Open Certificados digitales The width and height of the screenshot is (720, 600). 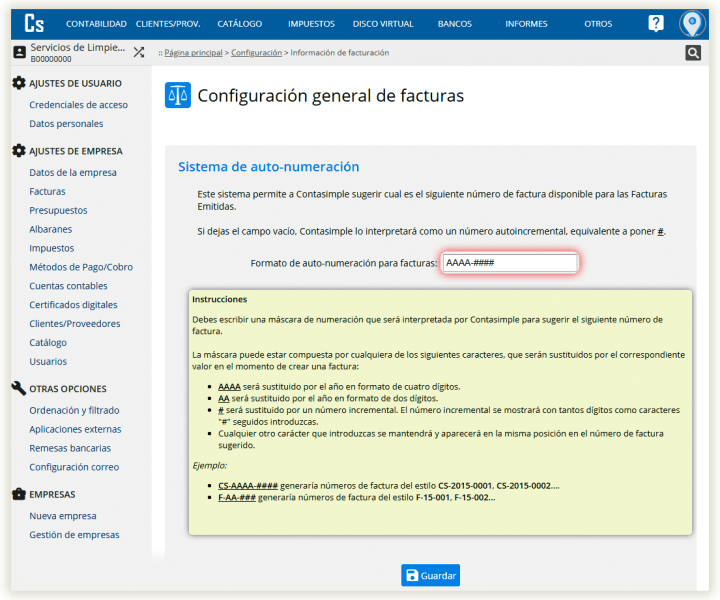pos(73,304)
